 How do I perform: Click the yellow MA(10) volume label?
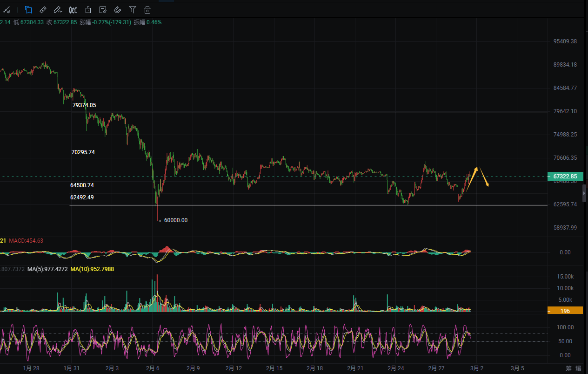[92, 269]
